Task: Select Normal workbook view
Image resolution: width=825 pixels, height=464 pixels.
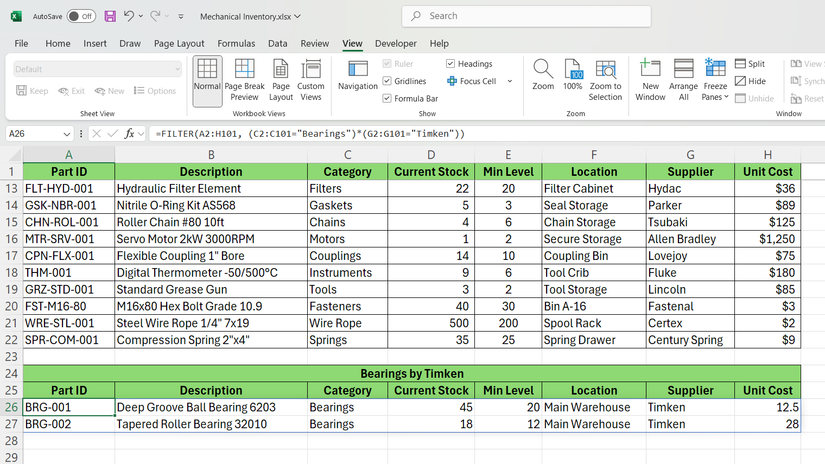Action: [207, 80]
